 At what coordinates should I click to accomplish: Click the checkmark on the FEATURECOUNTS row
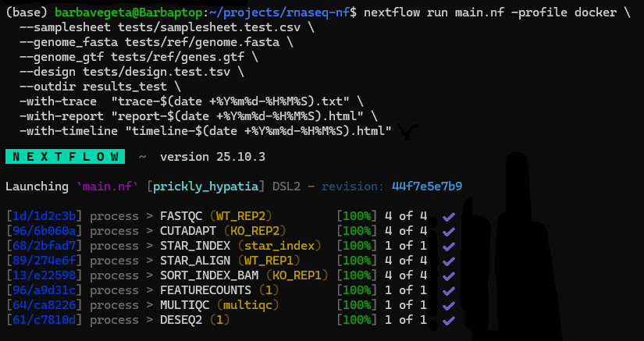click(x=449, y=290)
